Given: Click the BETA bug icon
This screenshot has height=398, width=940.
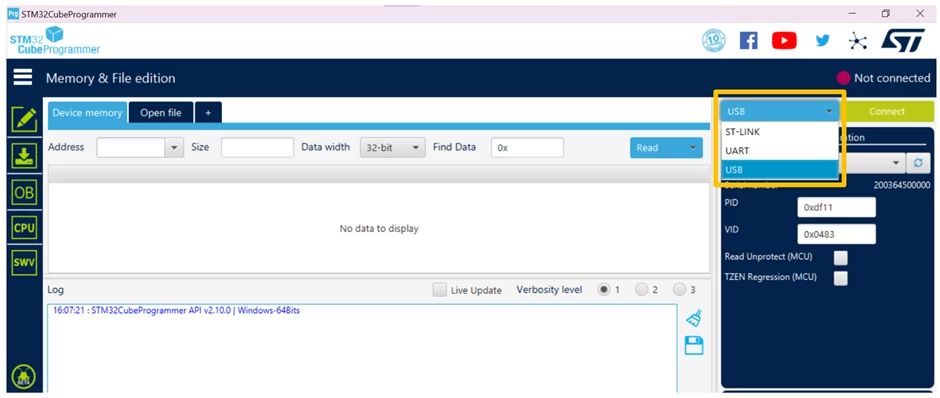Looking at the screenshot, I should [x=24, y=377].
